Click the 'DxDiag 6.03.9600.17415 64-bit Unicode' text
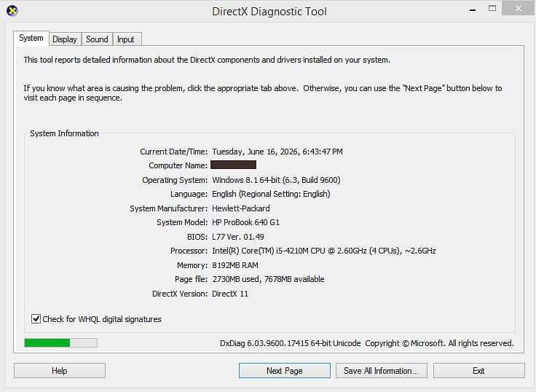This screenshot has height=392, width=536. click(x=291, y=343)
